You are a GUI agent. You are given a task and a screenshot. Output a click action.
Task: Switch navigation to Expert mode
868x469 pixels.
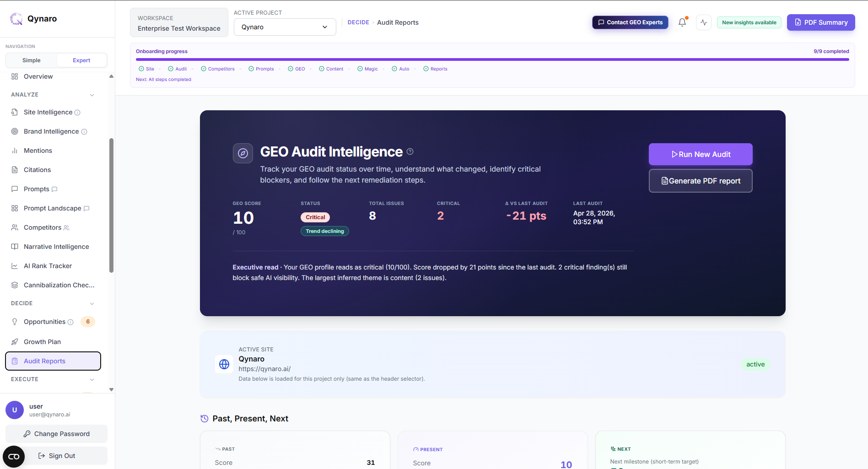coord(81,60)
